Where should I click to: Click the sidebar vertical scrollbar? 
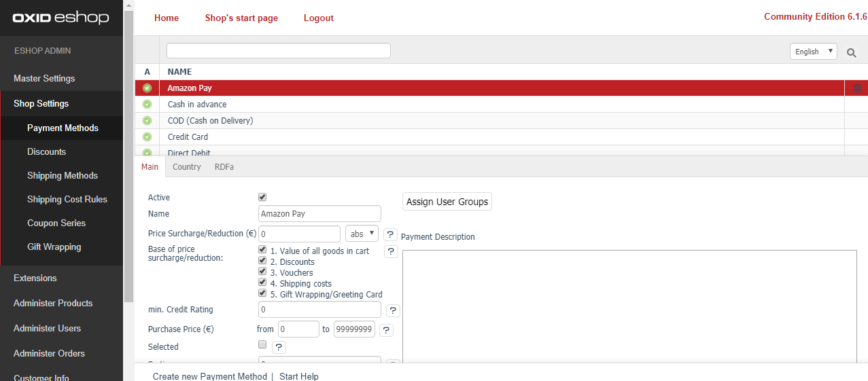[128, 156]
